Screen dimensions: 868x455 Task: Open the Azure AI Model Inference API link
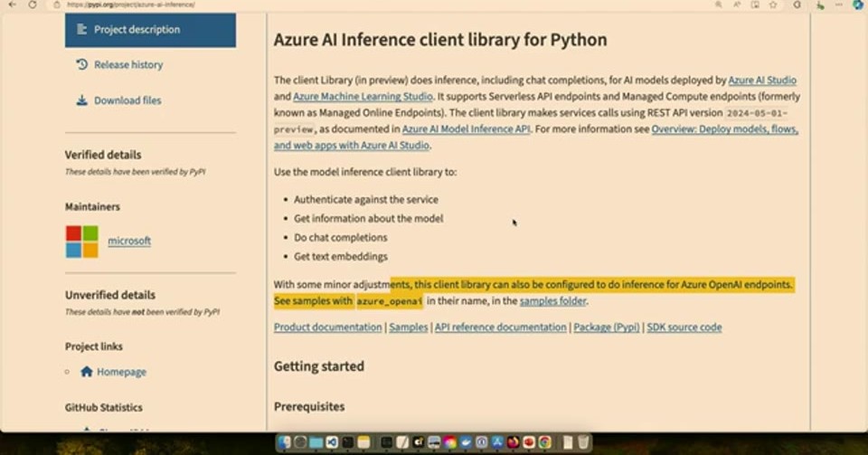[467, 129]
